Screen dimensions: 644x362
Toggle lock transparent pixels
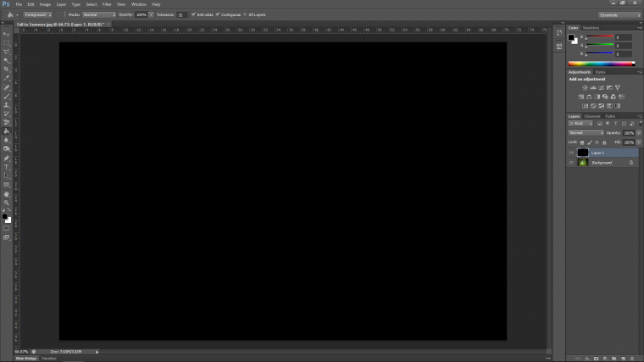(582, 142)
